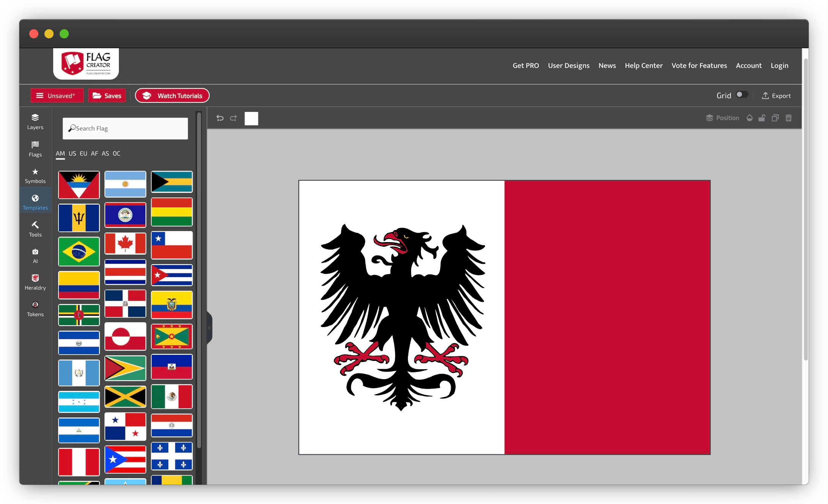Image resolution: width=828 pixels, height=504 pixels.
Task: Toggle the opacity droplet icon
Action: [749, 118]
